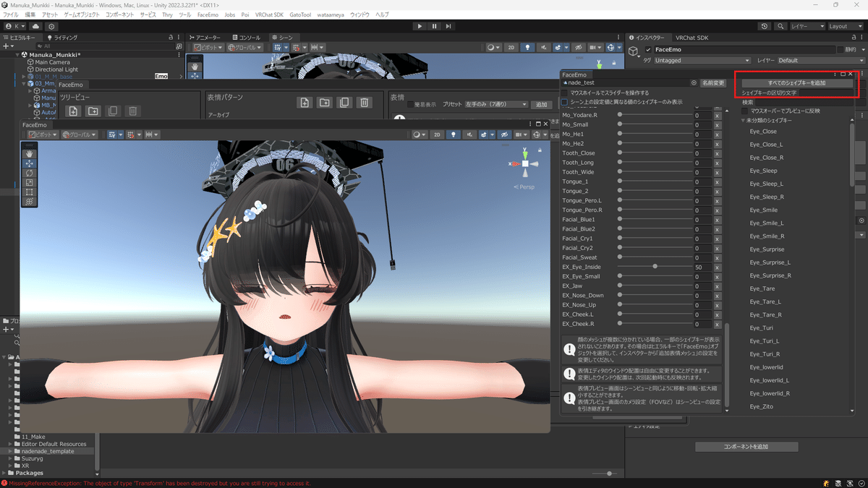Select the Scale tool in FaceEmo preview

pos(30,183)
